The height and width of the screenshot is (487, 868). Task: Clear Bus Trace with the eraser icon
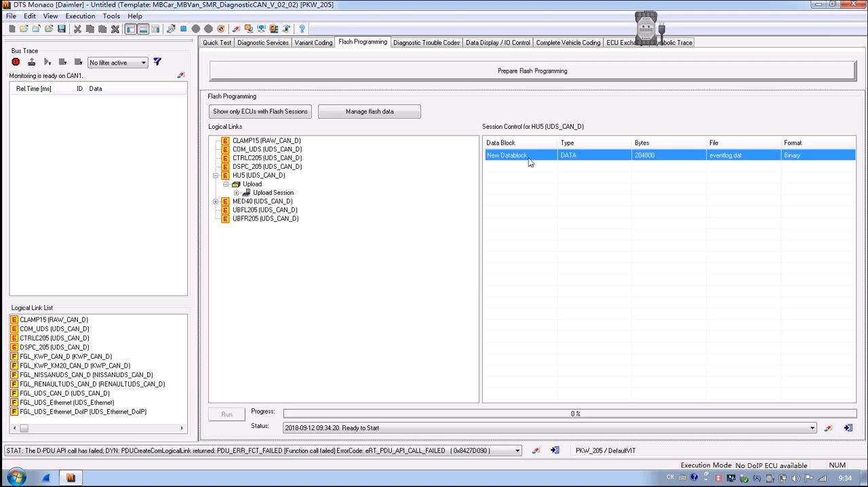coord(180,75)
